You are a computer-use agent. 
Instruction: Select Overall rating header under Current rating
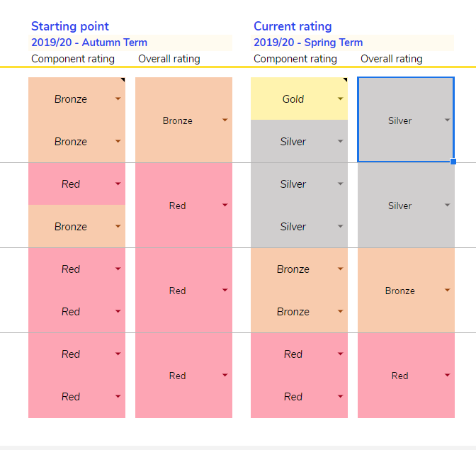tap(391, 59)
